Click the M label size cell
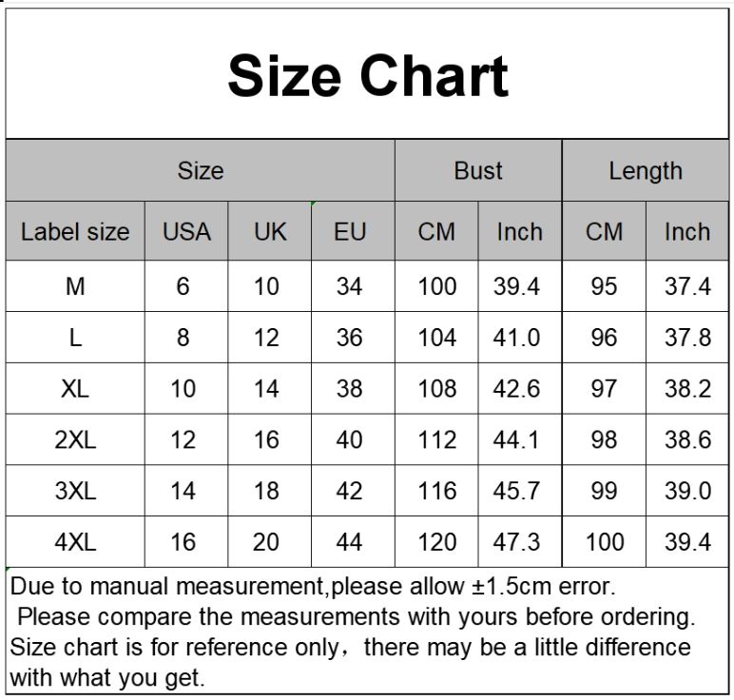Image resolution: width=734 pixels, height=700 pixels. click(x=75, y=286)
